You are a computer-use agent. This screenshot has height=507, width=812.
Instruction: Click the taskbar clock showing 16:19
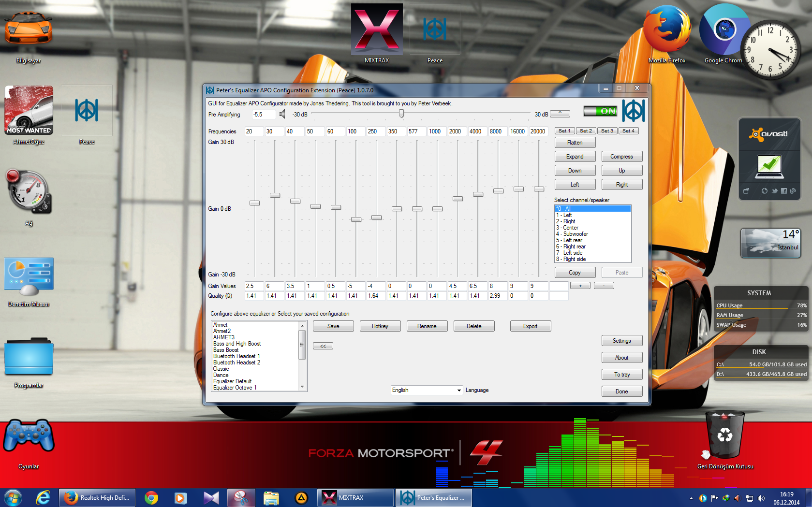786,498
